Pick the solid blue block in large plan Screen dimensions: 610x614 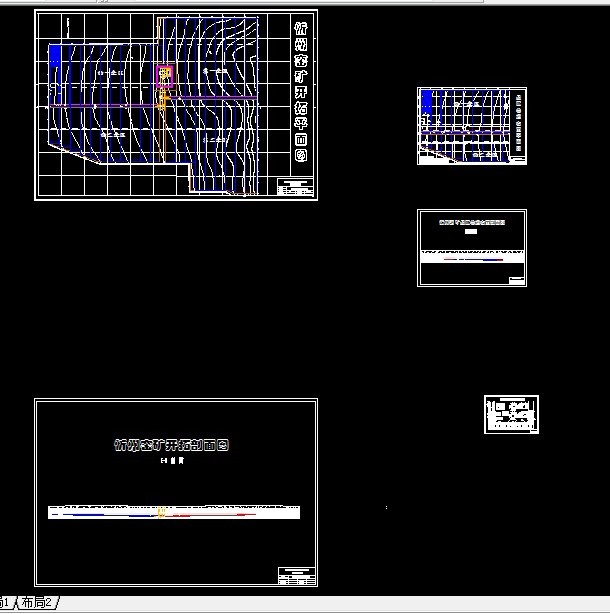(55, 54)
